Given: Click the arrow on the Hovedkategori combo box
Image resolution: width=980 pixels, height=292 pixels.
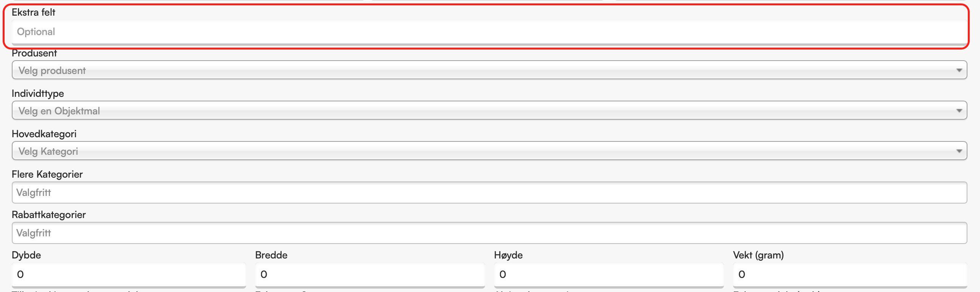Looking at the screenshot, I should (959, 151).
